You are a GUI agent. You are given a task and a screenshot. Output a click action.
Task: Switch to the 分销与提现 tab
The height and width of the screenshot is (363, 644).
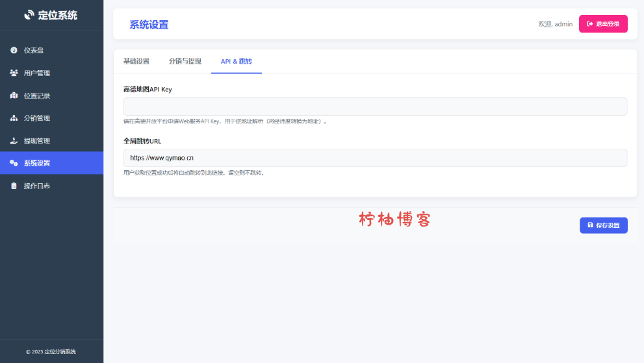pyautogui.click(x=185, y=61)
